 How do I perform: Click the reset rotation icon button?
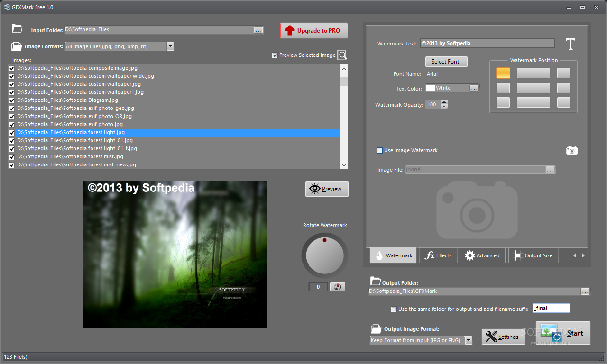[337, 287]
